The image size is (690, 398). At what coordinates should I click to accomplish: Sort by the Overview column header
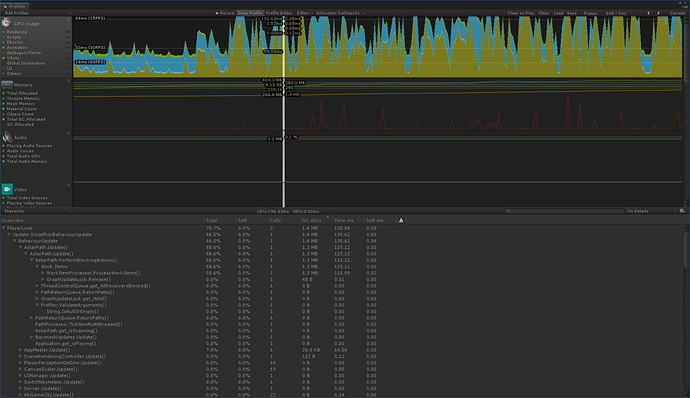[102, 220]
